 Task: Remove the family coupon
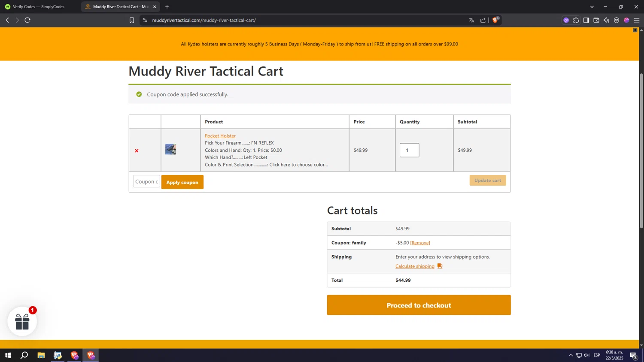point(420,243)
